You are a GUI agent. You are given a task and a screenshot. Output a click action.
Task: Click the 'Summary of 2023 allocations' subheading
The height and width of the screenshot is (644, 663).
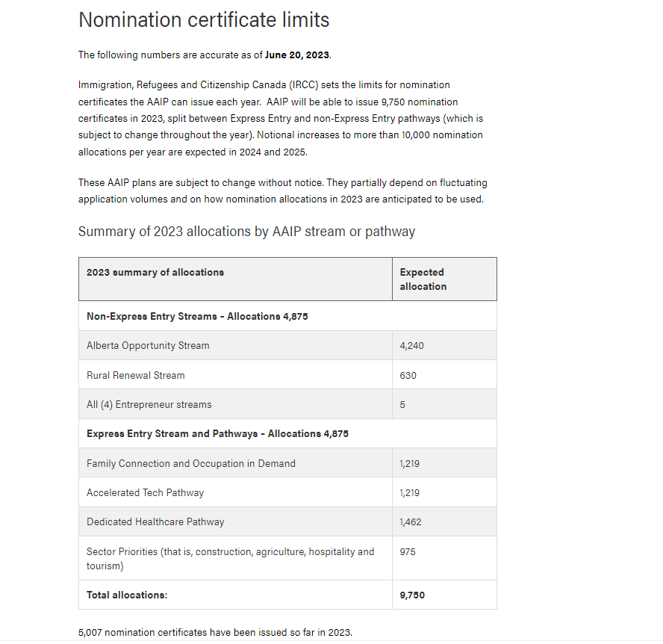246,232
